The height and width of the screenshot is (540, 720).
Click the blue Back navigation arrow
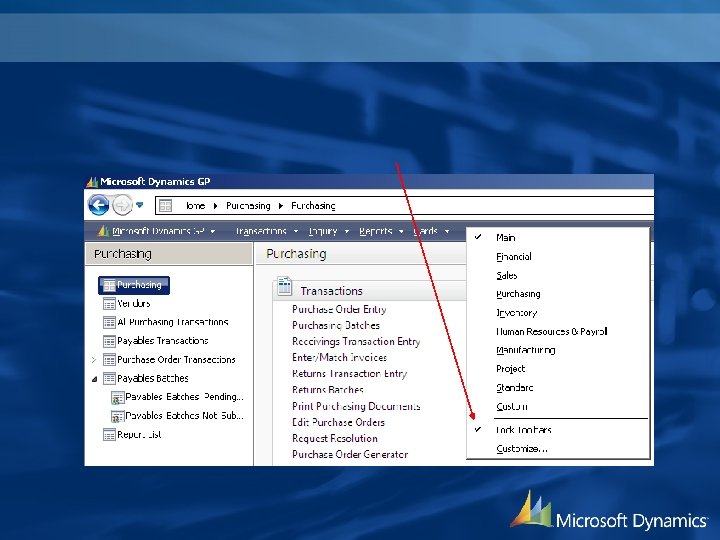click(x=98, y=205)
